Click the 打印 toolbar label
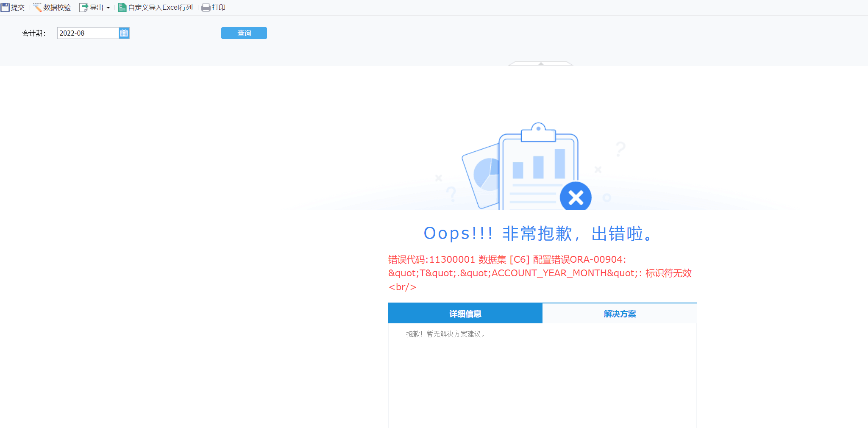 [x=218, y=8]
